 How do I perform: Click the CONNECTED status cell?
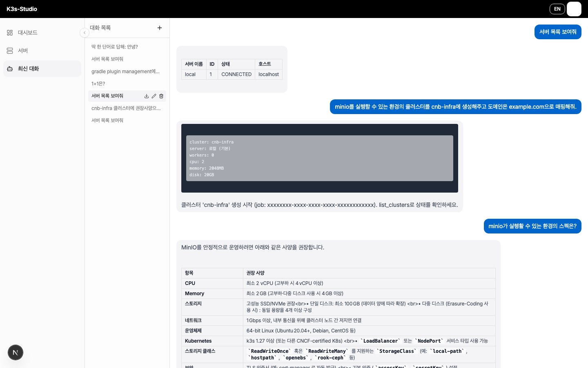[x=236, y=74]
